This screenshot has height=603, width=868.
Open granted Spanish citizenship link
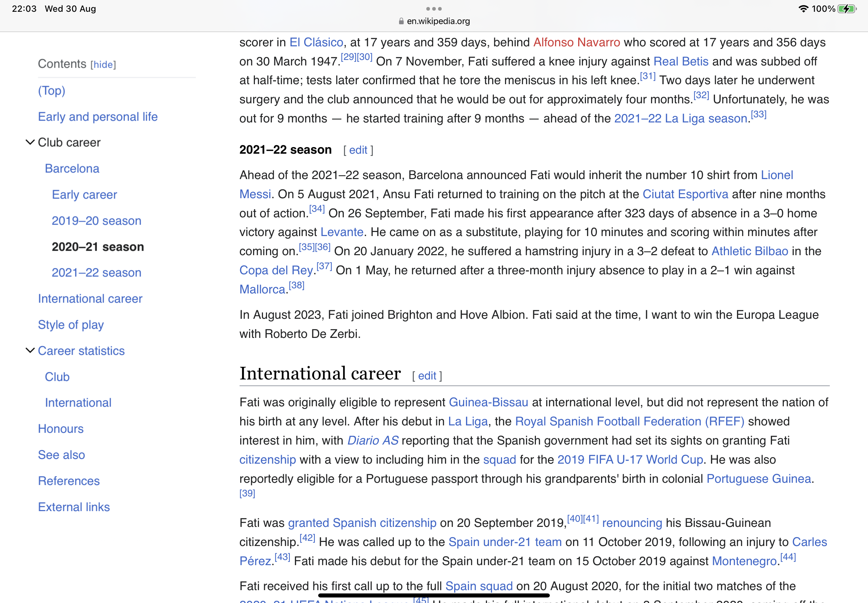[x=362, y=523]
